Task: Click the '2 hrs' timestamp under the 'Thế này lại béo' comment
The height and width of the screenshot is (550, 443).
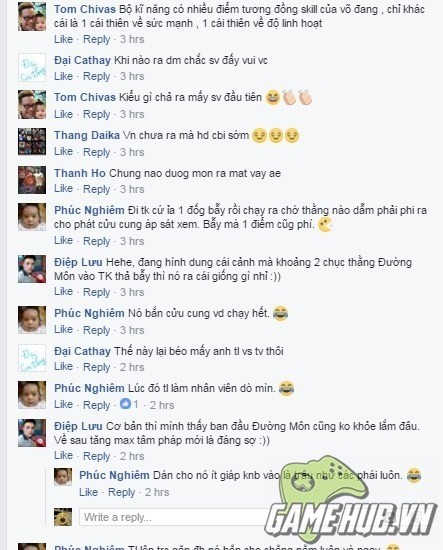Action: point(132,367)
